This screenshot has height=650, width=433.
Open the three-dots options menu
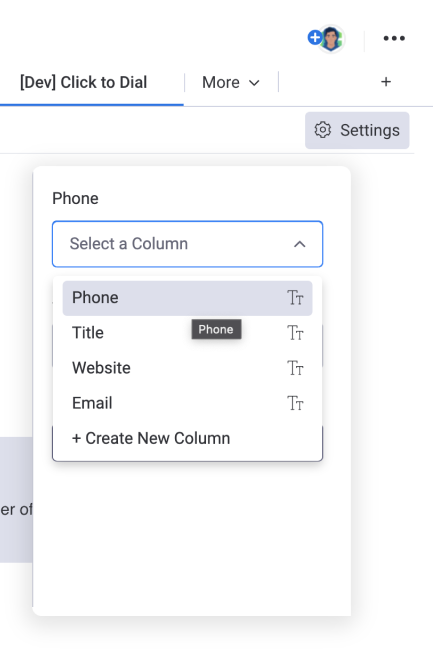(x=394, y=38)
